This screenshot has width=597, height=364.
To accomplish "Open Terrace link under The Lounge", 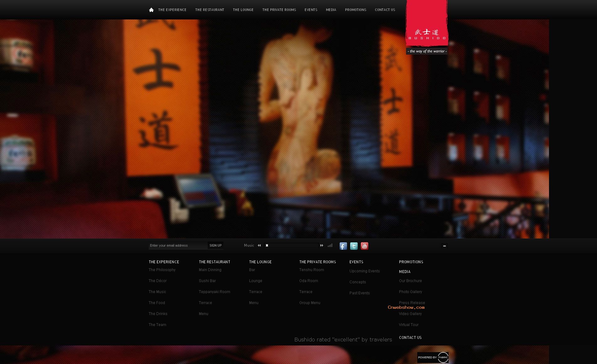I will [x=255, y=292].
